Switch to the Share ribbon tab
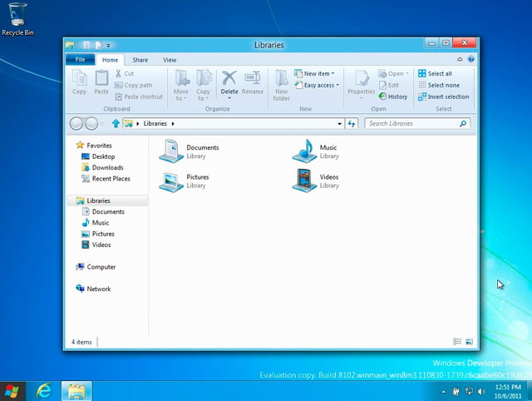The height and width of the screenshot is (401, 532). click(x=140, y=60)
